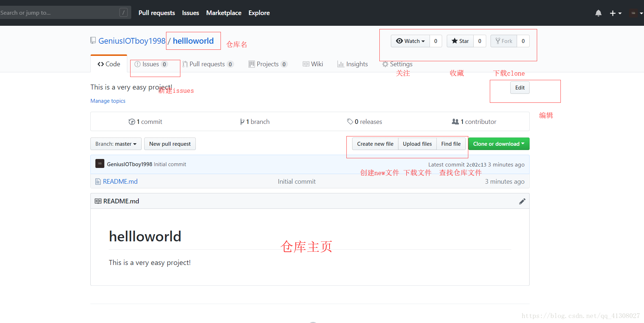Open the Watch dropdown button
This screenshot has width=644, height=323.
(410, 41)
